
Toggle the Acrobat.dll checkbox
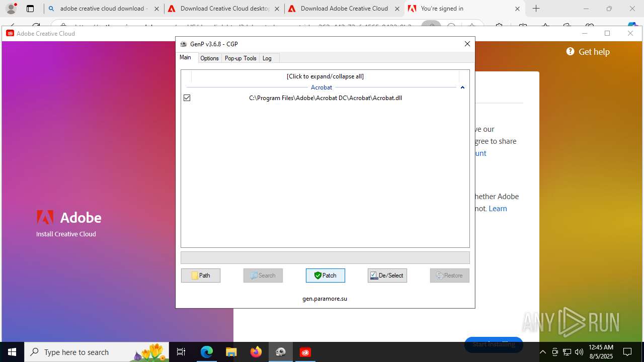(187, 98)
